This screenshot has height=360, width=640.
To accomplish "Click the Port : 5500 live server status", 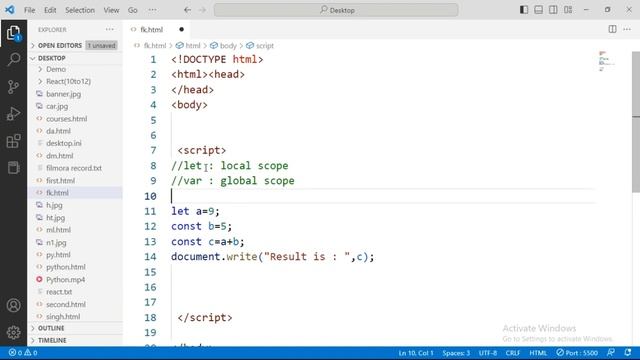I will 577,353.
